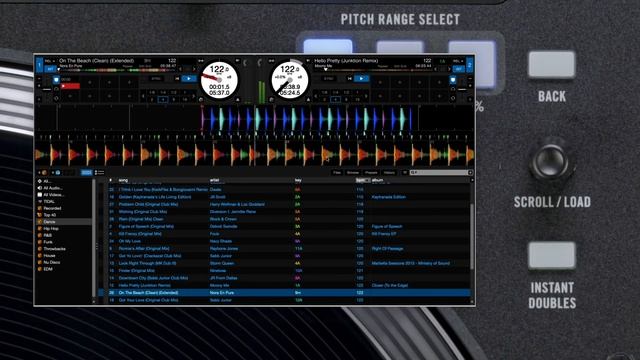Open the cue points tab icon on deck 1

(57, 80)
